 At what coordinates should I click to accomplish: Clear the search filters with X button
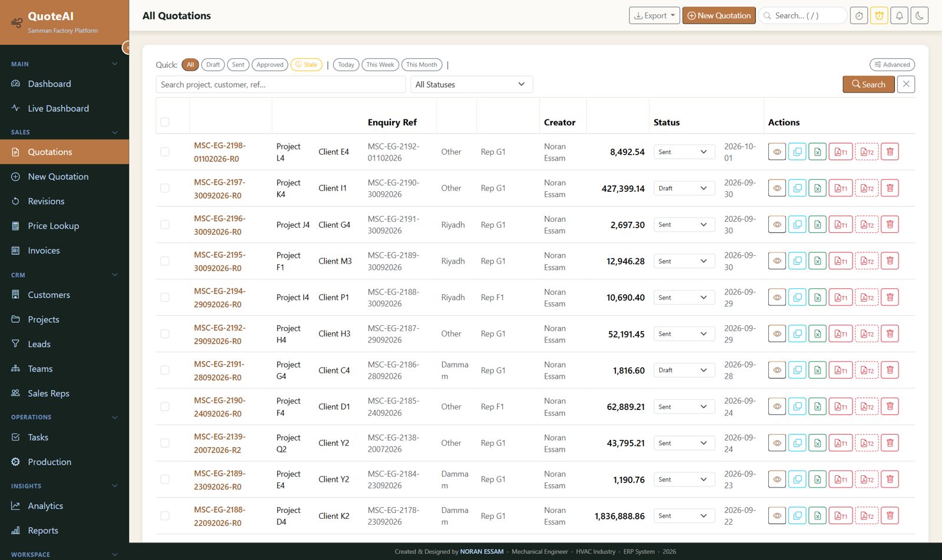(x=906, y=84)
